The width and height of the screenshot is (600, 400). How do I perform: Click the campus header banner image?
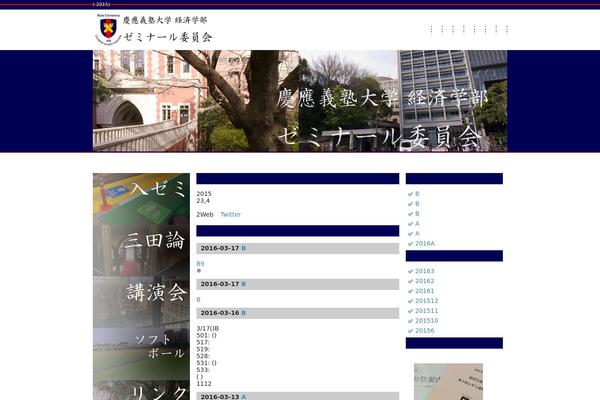(x=300, y=101)
